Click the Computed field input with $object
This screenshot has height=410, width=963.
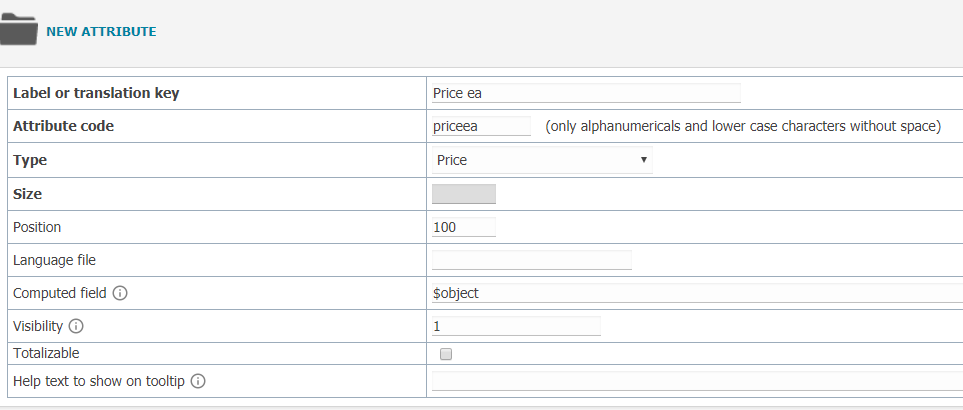pos(698,293)
